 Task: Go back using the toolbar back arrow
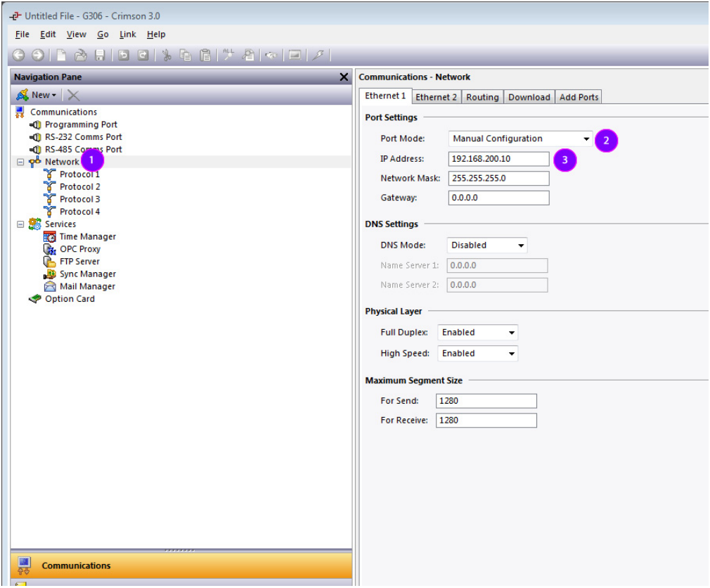pyautogui.click(x=18, y=56)
